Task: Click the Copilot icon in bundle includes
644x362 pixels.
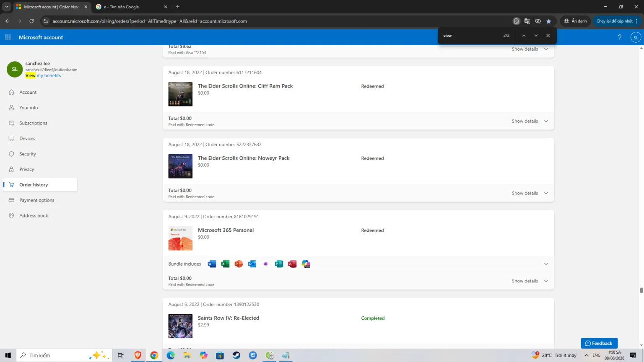Action: coord(306,264)
